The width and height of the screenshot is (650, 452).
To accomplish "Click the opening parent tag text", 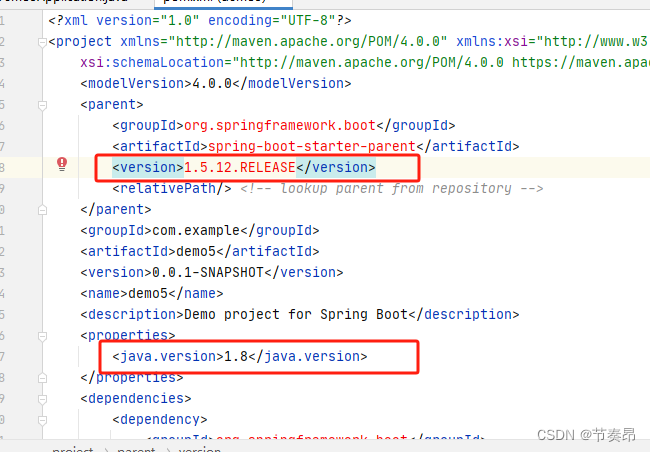I will point(112,104).
